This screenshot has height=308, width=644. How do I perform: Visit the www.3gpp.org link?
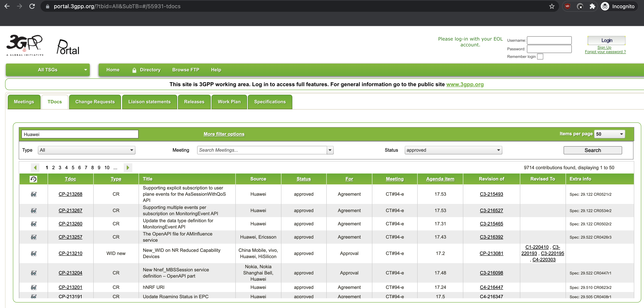[465, 84]
